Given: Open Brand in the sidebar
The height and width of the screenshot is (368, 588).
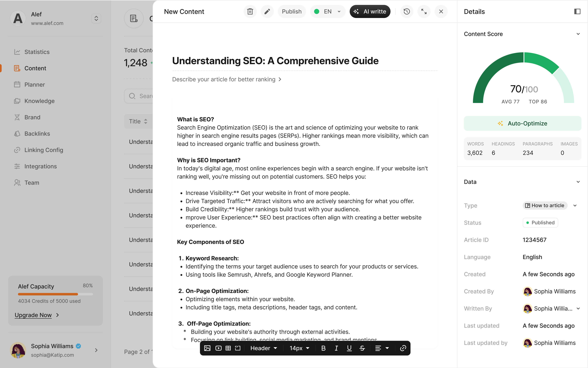Looking at the screenshot, I should 27,117.
